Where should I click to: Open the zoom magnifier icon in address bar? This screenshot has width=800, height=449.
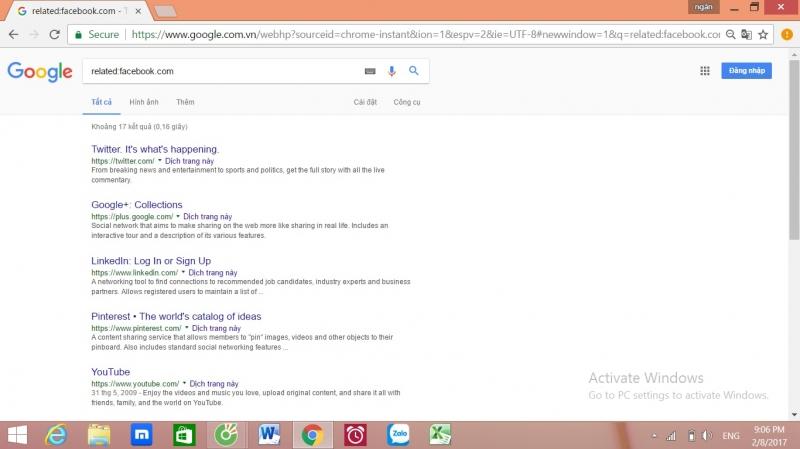(730, 34)
